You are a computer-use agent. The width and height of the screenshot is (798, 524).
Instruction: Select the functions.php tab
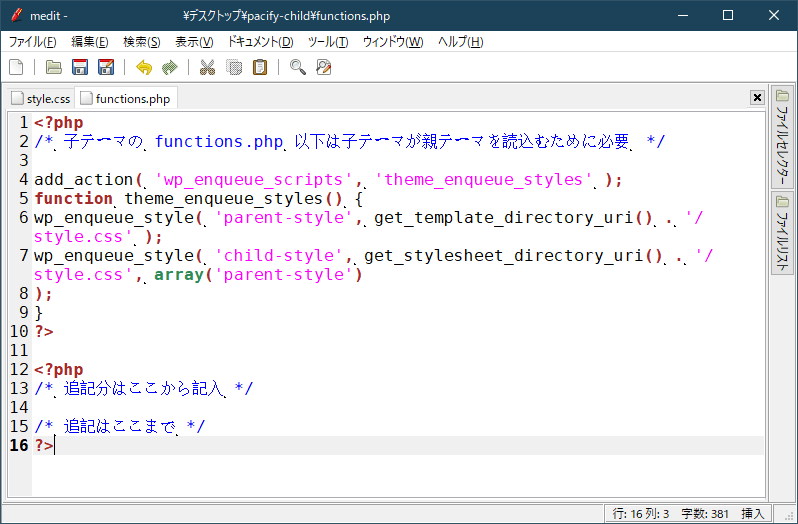[126, 98]
